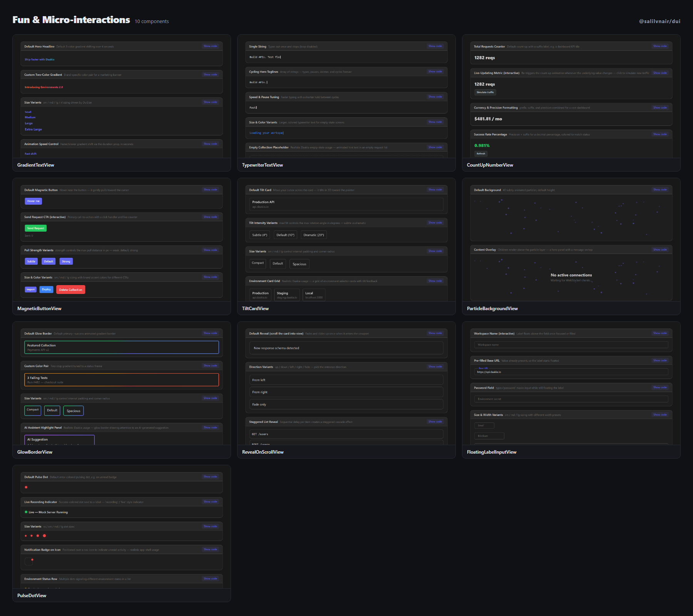Viewport: 693px width, 616px height.
Task: Click the Spacious glow border card
Action: tap(74, 411)
